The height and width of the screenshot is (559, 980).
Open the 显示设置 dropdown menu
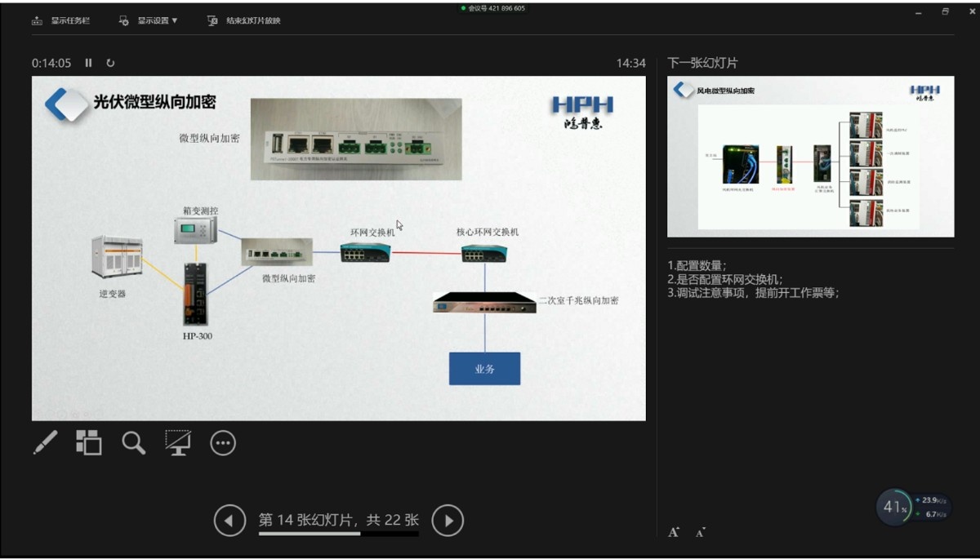(148, 20)
